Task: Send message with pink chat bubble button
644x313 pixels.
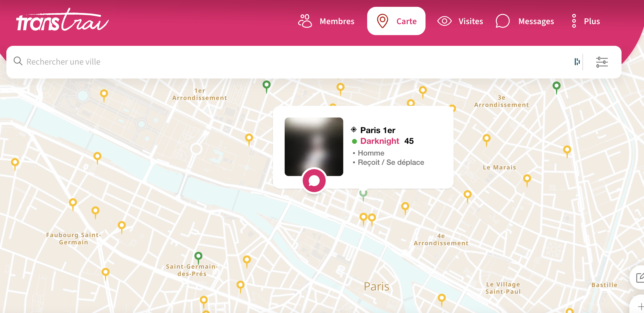Action: tap(314, 181)
